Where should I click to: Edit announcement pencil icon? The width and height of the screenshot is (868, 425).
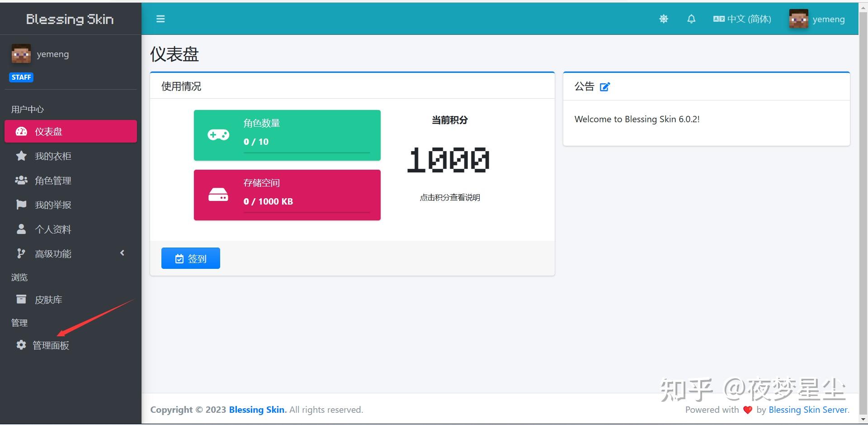(605, 86)
